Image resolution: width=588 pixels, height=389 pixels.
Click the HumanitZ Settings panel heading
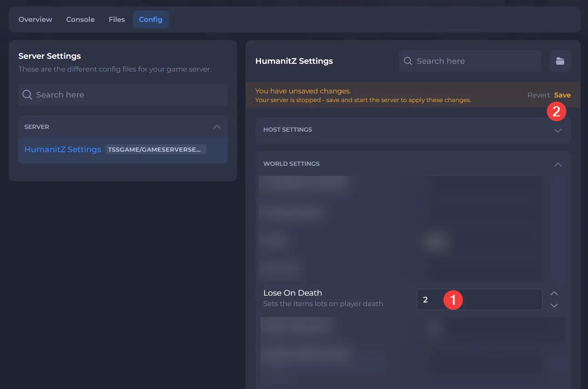pyautogui.click(x=294, y=61)
